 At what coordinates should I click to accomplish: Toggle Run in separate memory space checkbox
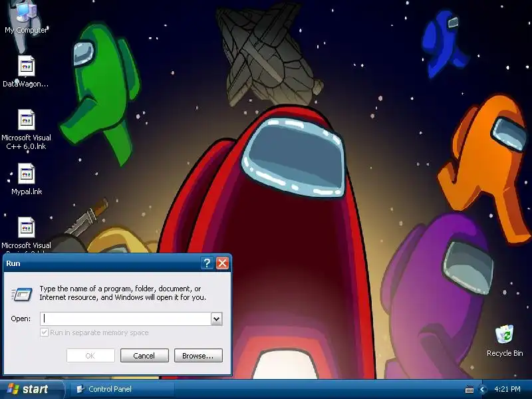(44, 332)
